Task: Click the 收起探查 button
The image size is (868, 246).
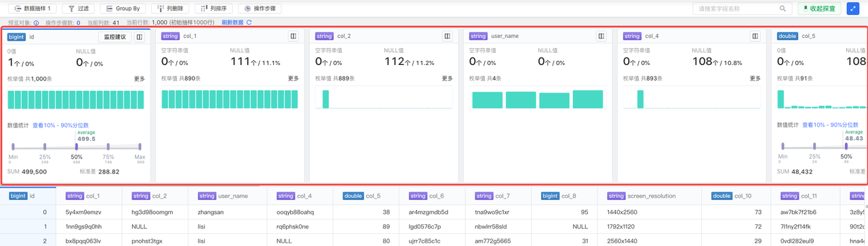Action: [x=820, y=9]
